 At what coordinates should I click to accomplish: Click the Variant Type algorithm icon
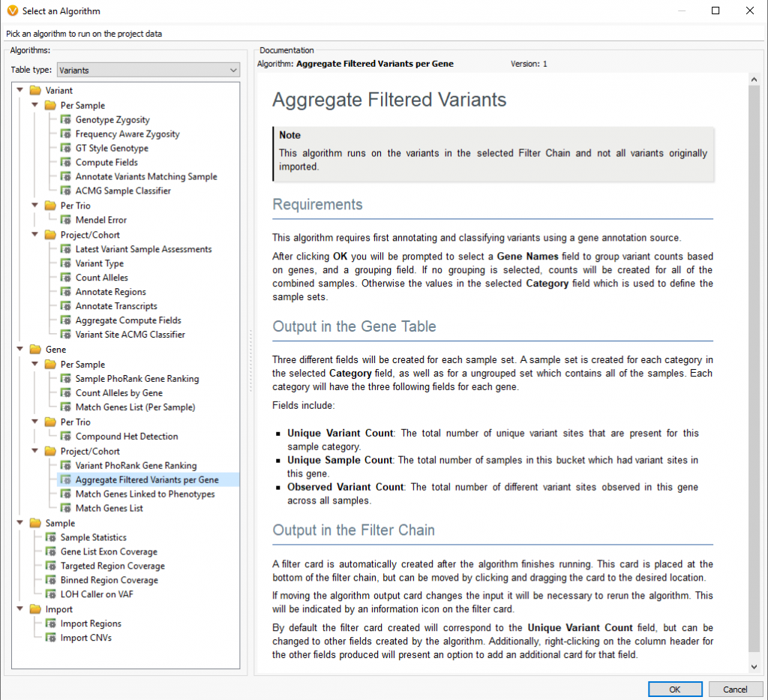point(66,263)
